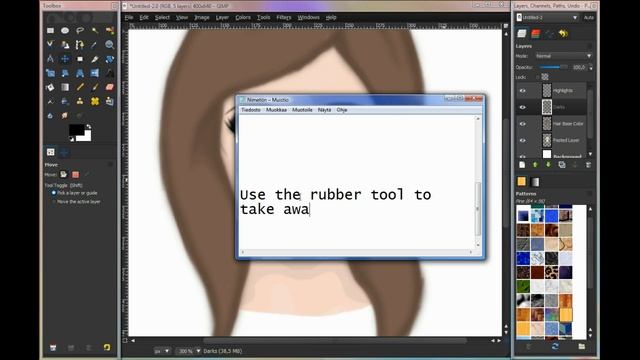Click the white background color swatch
640x360 pixels.
87,138
